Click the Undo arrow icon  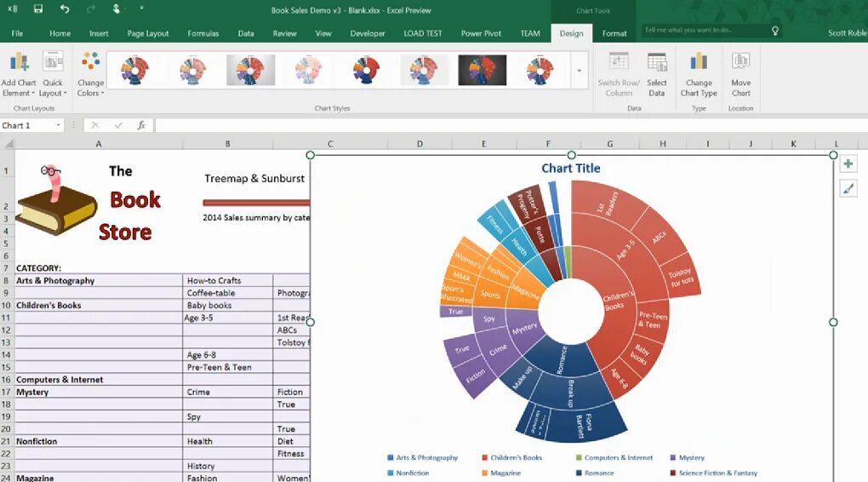coord(65,9)
